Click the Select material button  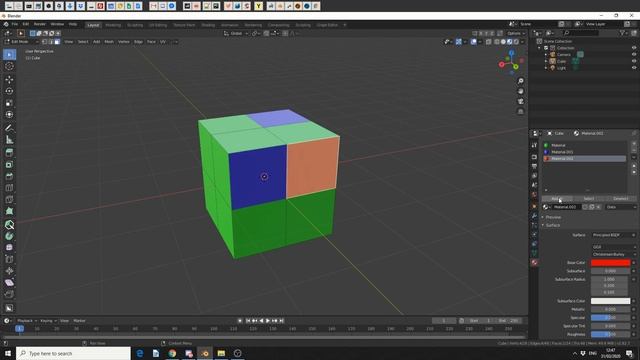(589, 199)
